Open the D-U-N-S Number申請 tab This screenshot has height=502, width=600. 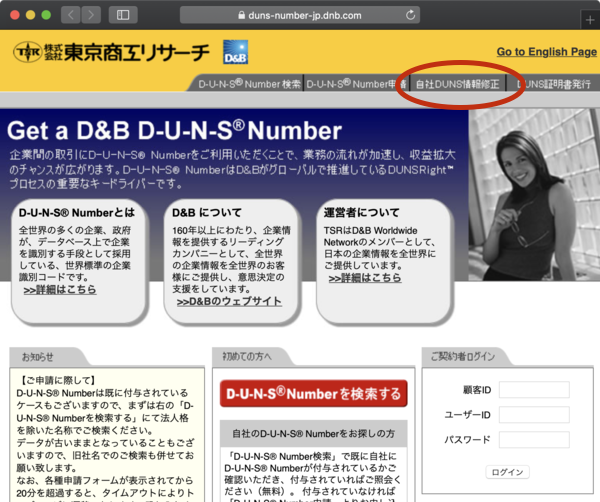pos(356,84)
